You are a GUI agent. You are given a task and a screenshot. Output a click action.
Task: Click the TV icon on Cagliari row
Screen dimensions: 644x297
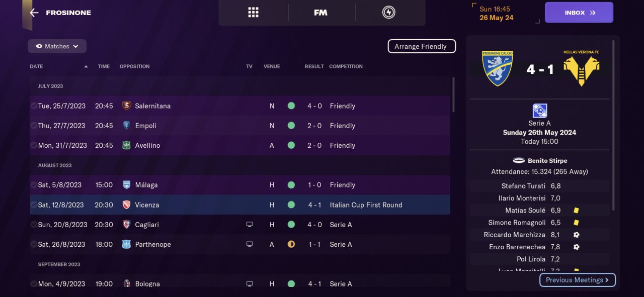coord(250,225)
